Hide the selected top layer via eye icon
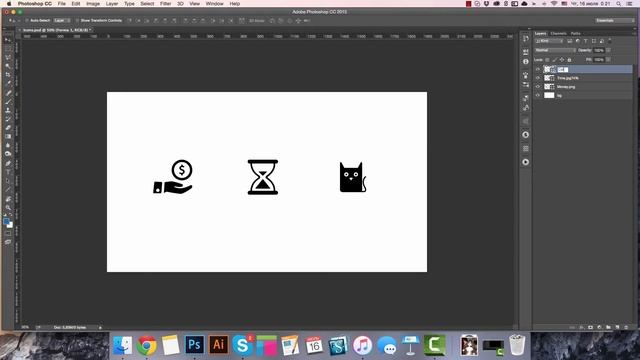The height and width of the screenshot is (360, 640). click(538, 69)
